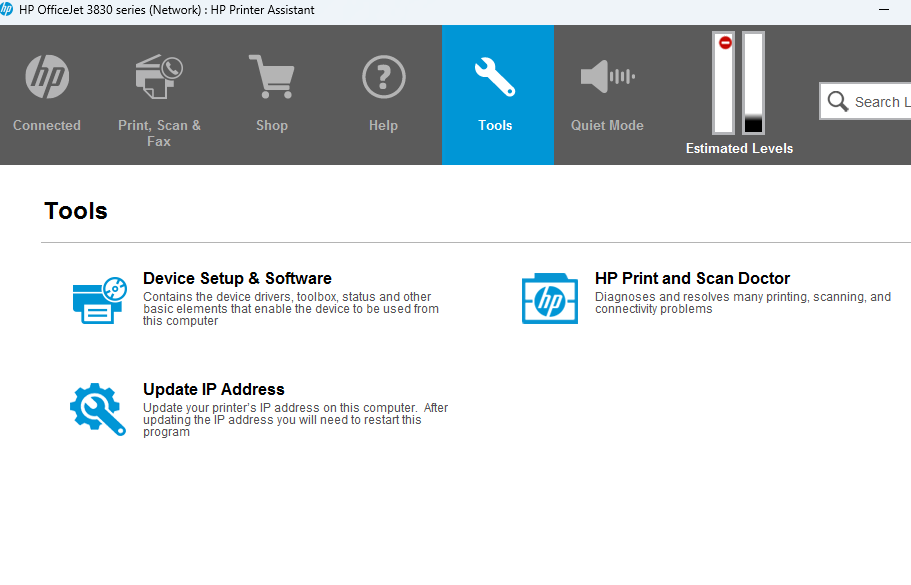Click the Device Setup & Software printer icon
Viewport: 911px width, 585px height.
pos(97,297)
